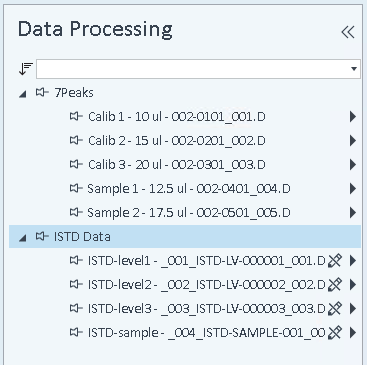Click manual integration icon for ISTD-level1
The height and width of the screenshot is (365, 367).
coord(335,261)
